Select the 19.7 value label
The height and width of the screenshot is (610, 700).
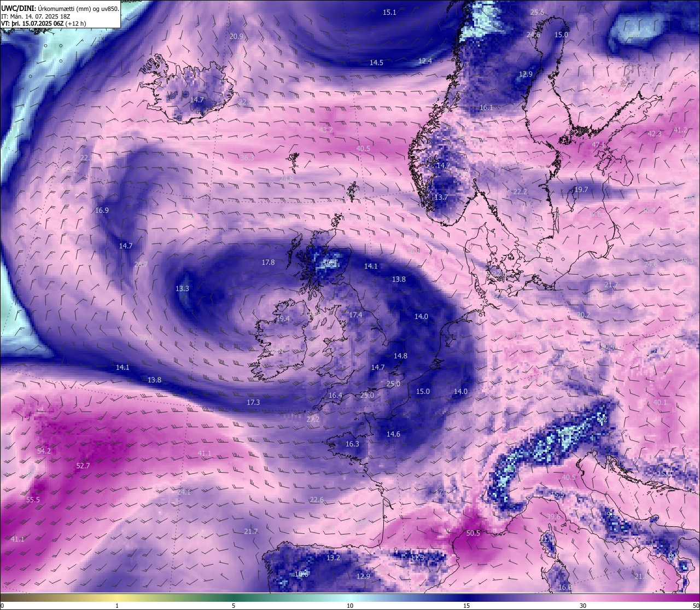pyautogui.click(x=581, y=190)
